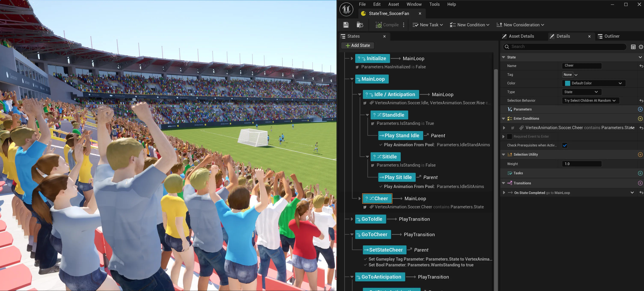
Task: Open the Compile options three-dot menu
Action: [x=404, y=25]
